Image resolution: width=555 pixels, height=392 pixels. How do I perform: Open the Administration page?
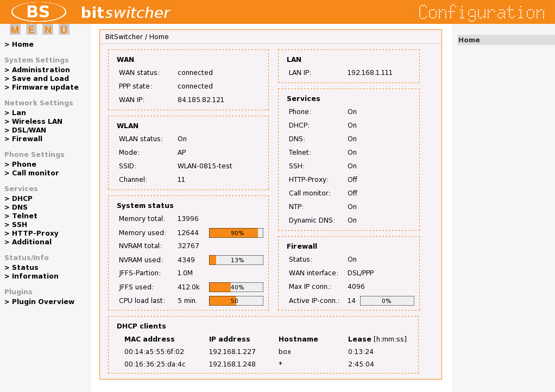click(x=39, y=69)
